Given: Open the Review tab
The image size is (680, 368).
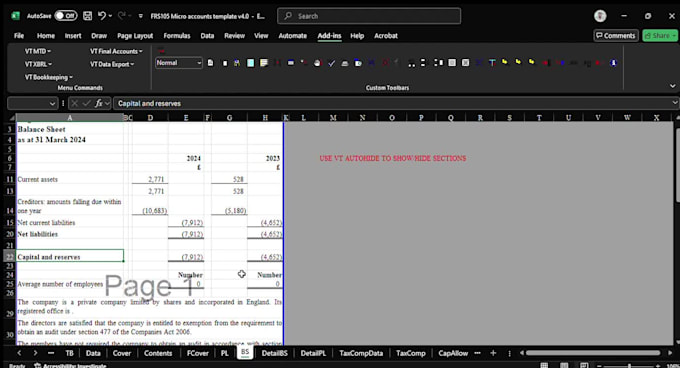Looking at the screenshot, I should pos(234,36).
